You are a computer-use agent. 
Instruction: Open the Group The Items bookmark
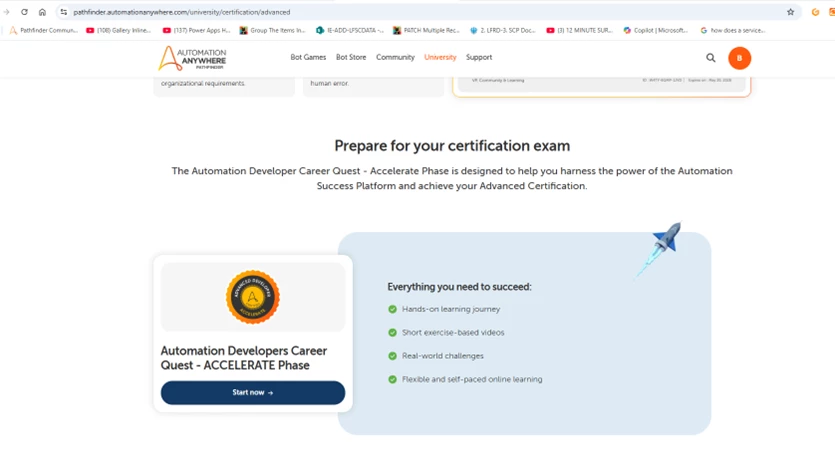[273, 30]
